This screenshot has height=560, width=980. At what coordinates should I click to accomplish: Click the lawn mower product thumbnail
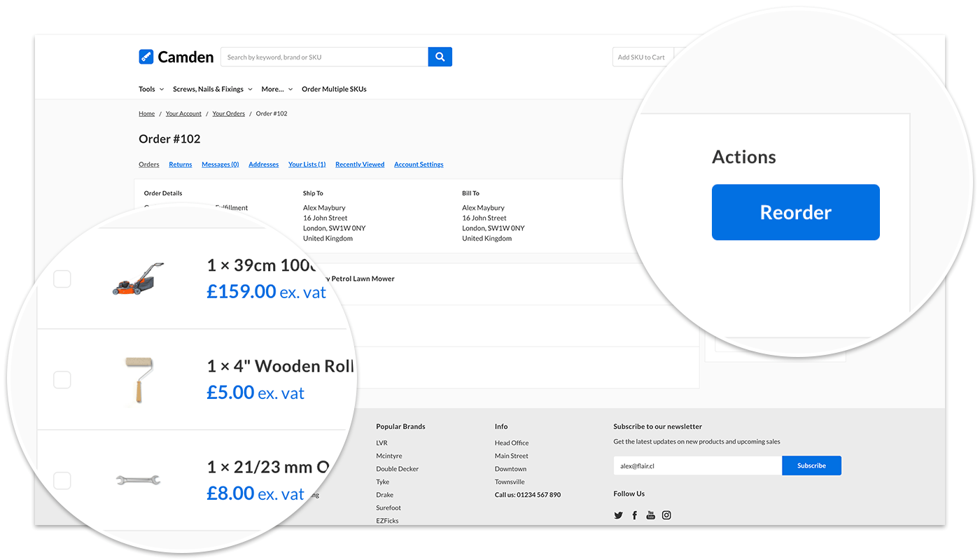[138, 279]
